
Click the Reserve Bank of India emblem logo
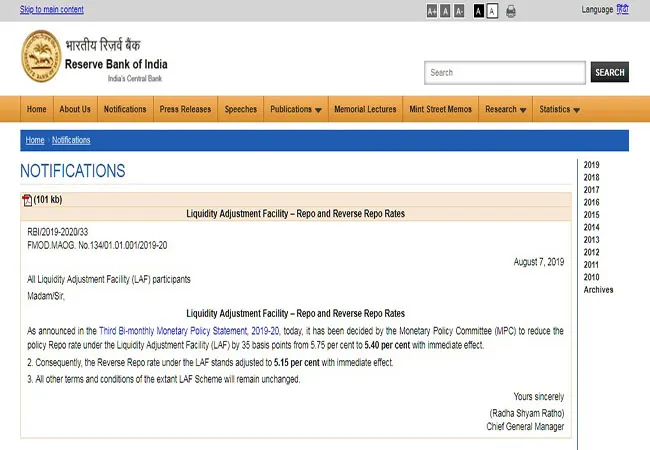pos(41,56)
